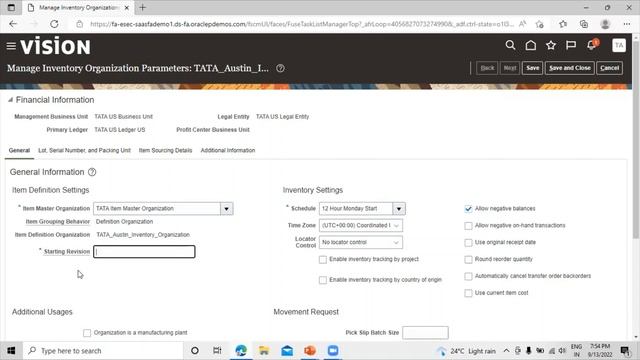This screenshot has height=360, width=640.
Task: Open a new browser tab
Action: (x=142, y=7)
